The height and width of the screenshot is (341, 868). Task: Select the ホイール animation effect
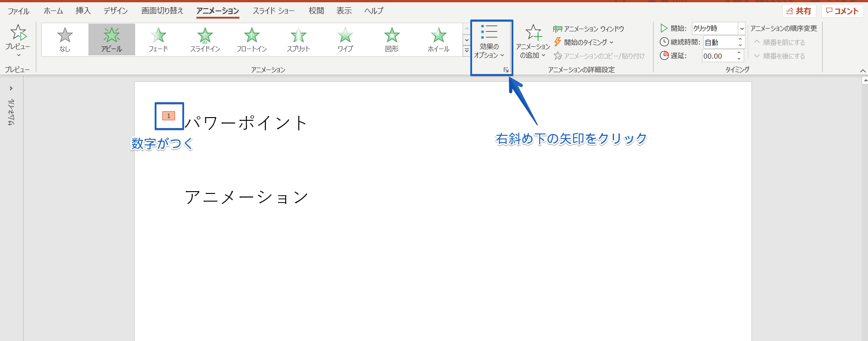pyautogui.click(x=439, y=40)
